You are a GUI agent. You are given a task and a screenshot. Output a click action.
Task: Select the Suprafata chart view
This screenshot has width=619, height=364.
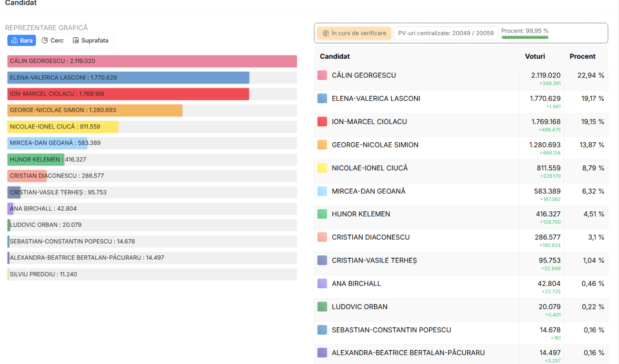91,40
